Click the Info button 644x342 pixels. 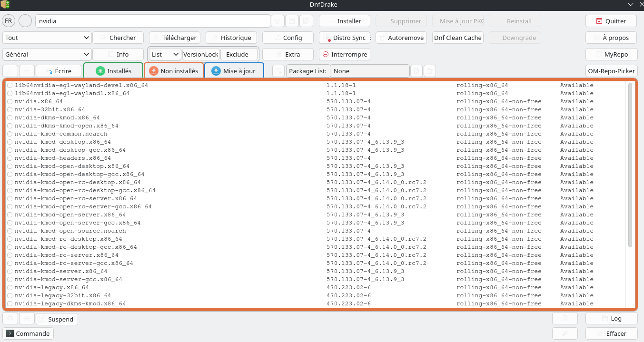(x=118, y=54)
